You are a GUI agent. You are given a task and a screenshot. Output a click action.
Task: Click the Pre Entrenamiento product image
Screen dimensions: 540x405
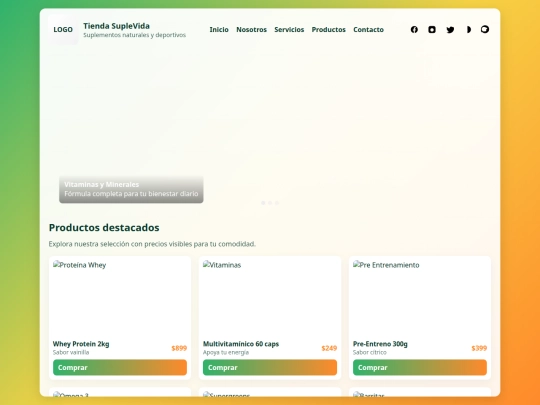(420, 298)
